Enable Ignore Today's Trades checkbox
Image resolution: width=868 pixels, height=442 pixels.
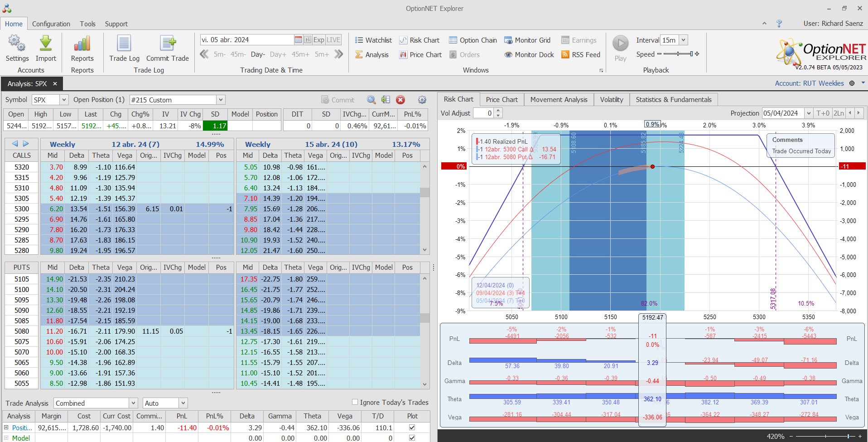click(355, 402)
